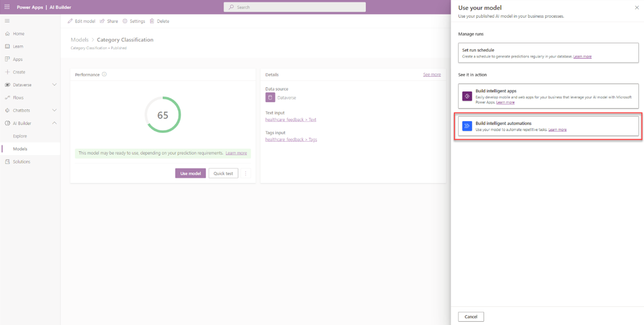Click Cancel in the side panel
The height and width of the screenshot is (325, 644).
coord(471,317)
